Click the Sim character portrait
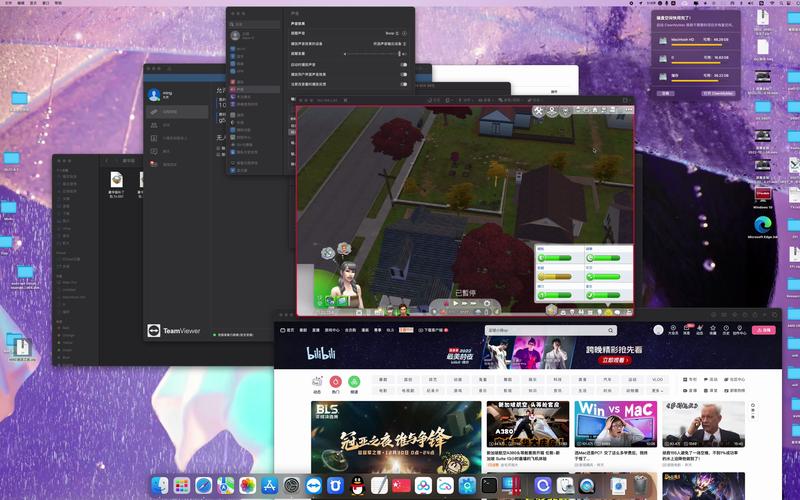The width and height of the screenshot is (800, 500). (x=347, y=285)
